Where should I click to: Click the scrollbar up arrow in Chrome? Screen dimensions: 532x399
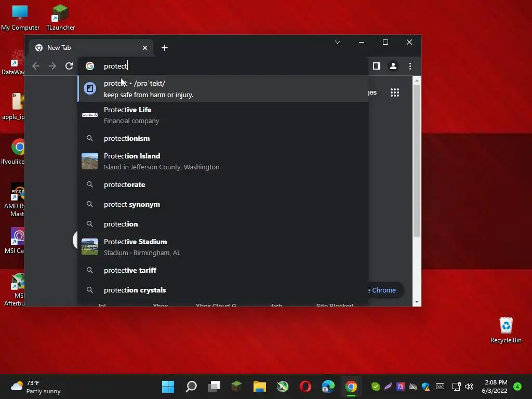pos(417,81)
